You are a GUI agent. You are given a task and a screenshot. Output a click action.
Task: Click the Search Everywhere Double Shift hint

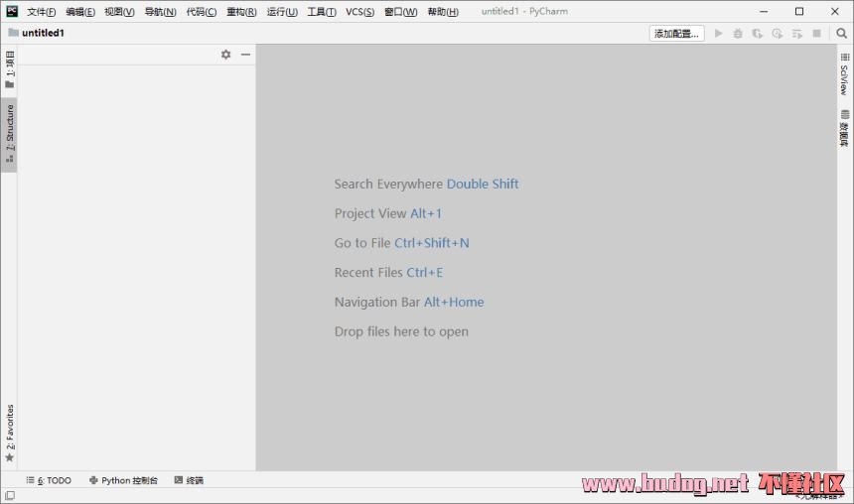pyautogui.click(x=426, y=184)
